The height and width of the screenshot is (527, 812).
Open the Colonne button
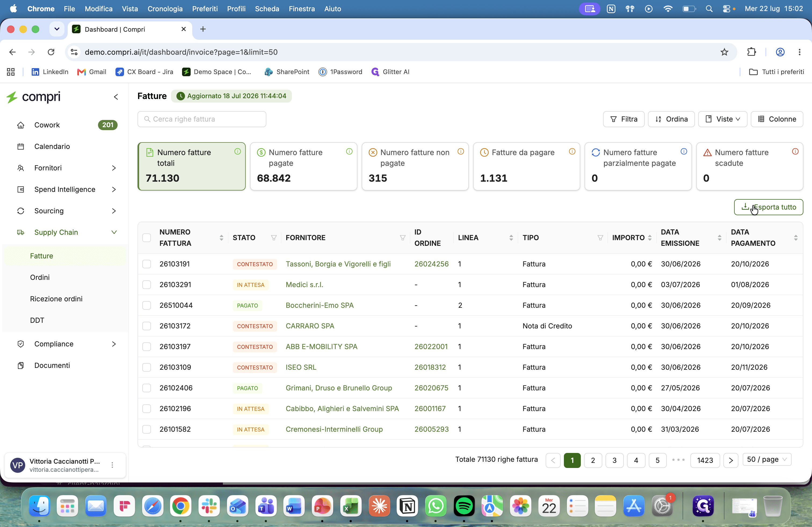point(777,119)
